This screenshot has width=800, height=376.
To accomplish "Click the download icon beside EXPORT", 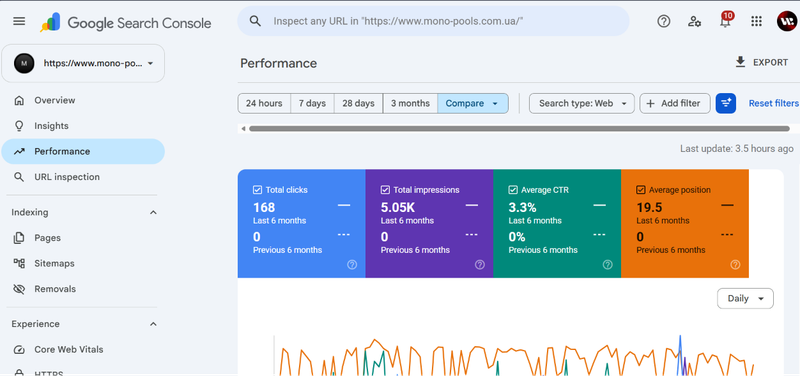I will [x=740, y=62].
